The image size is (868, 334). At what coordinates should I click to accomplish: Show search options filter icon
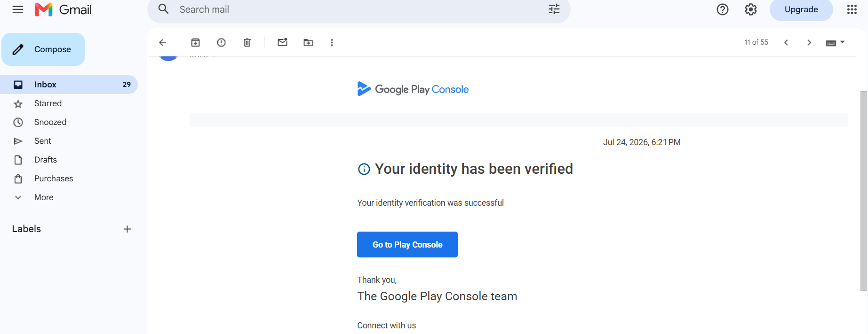click(x=554, y=9)
